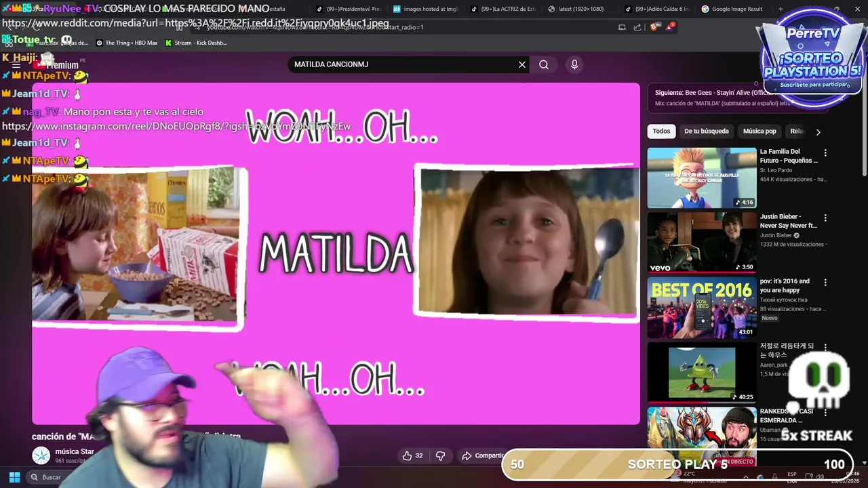Open options for pov: it's 2016 video
Screen dimensions: 868x488
pos(825,283)
